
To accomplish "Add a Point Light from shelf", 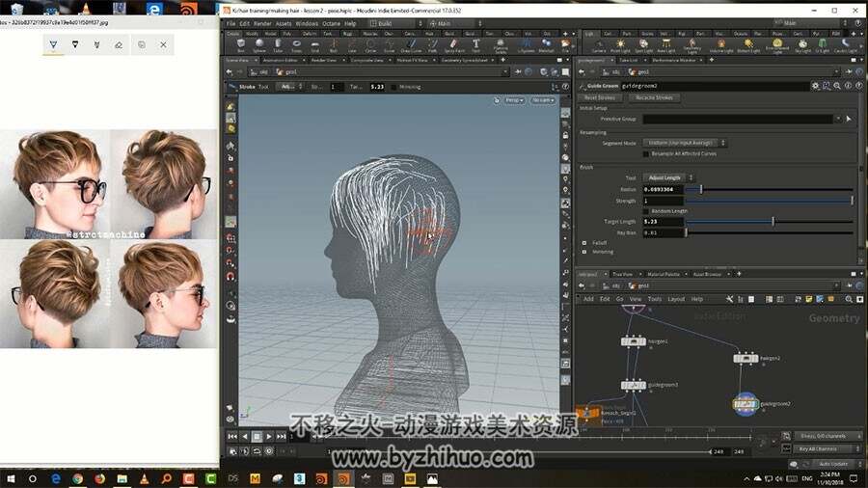I will click(x=620, y=45).
